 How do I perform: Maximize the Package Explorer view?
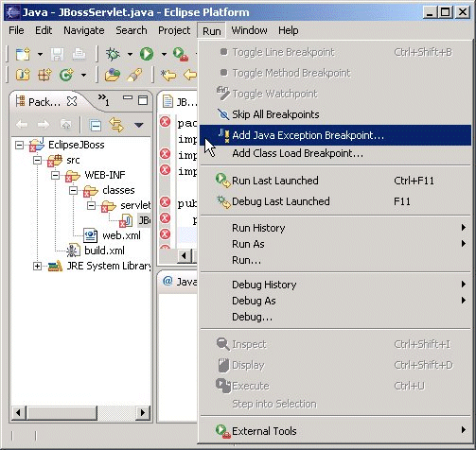pos(143,100)
